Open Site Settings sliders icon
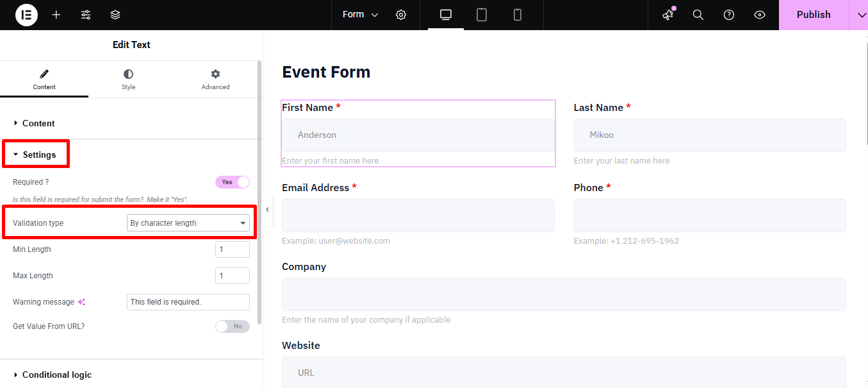868x388 pixels. point(86,15)
